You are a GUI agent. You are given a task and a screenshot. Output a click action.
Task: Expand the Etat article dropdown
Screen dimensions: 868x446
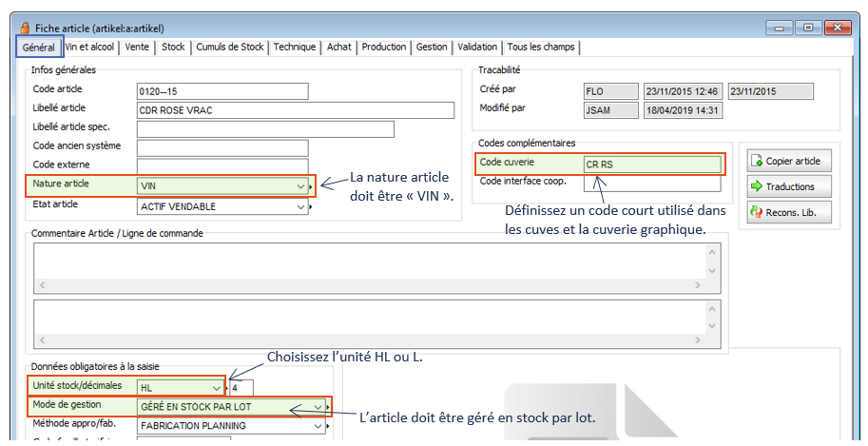click(300, 206)
